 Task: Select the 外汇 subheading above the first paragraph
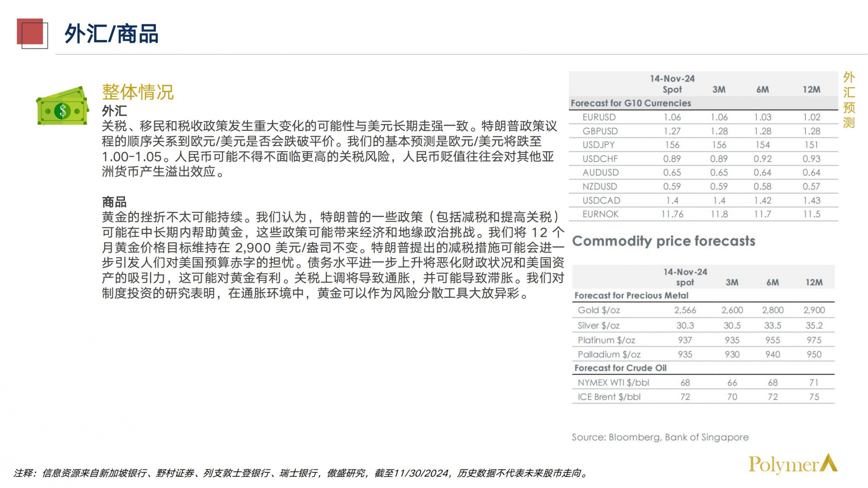[x=114, y=111]
